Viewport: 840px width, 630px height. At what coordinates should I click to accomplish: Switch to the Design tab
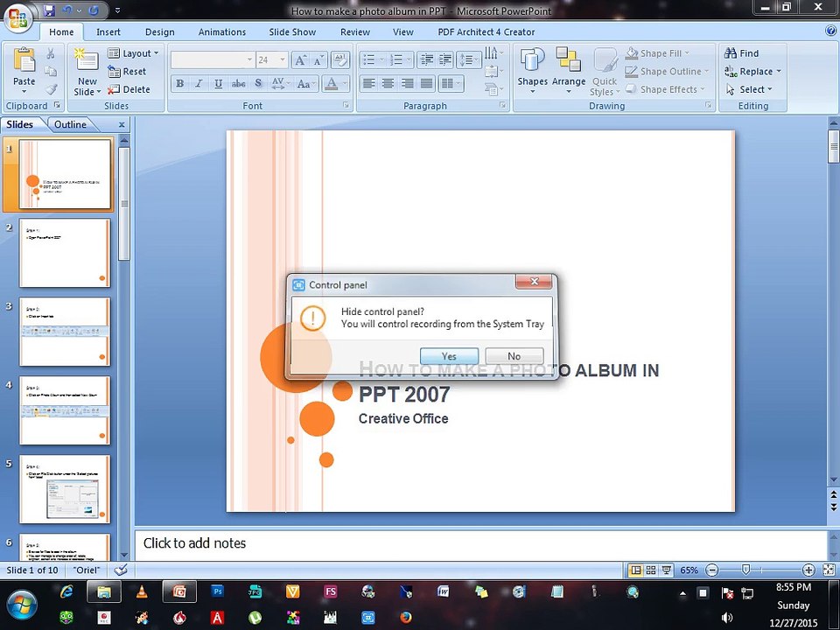click(159, 32)
